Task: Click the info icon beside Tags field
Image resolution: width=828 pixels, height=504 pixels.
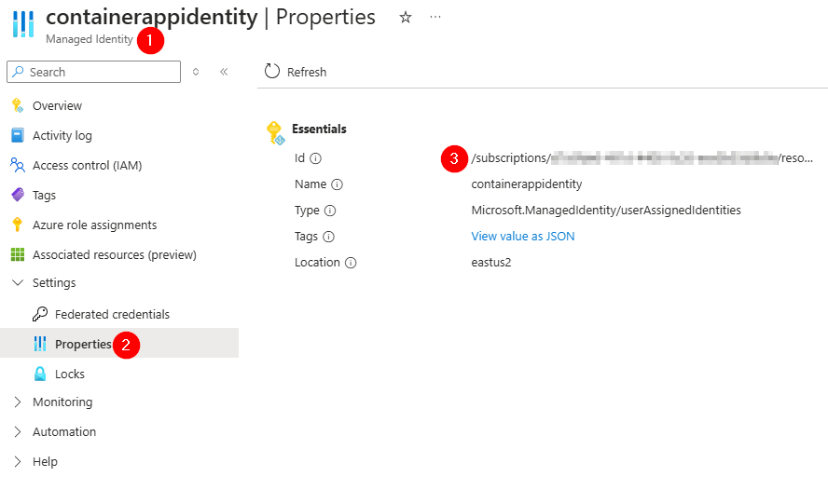Action: click(x=328, y=237)
